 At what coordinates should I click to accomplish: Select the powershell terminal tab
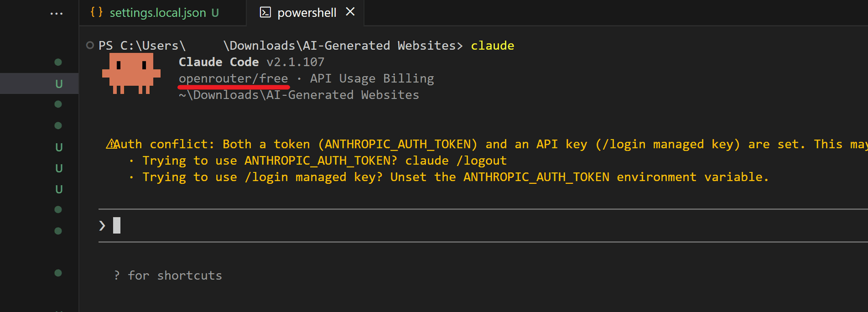[307, 13]
